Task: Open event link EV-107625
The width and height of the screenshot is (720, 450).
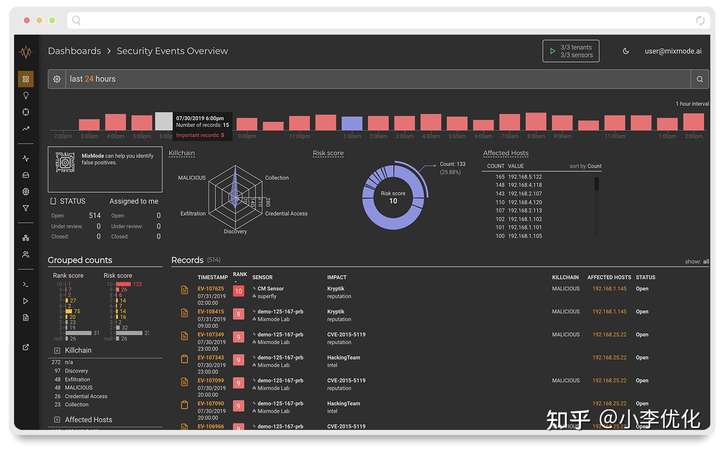Action: coord(211,289)
